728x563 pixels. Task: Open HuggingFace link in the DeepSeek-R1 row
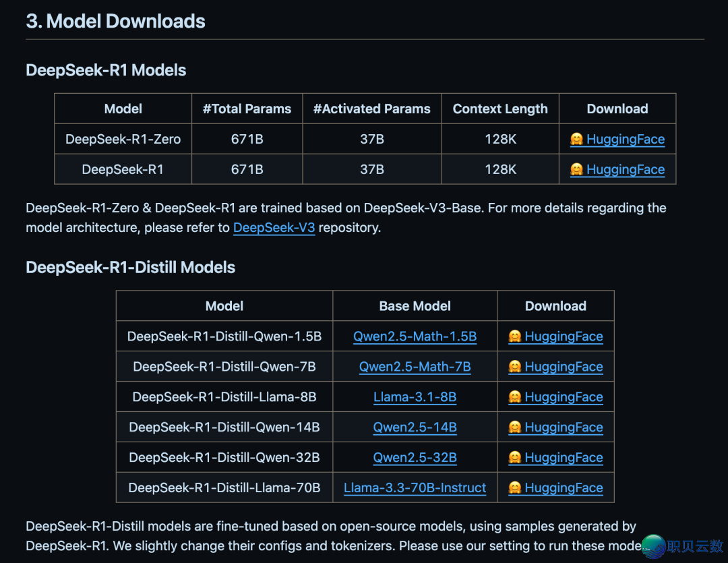(x=617, y=169)
